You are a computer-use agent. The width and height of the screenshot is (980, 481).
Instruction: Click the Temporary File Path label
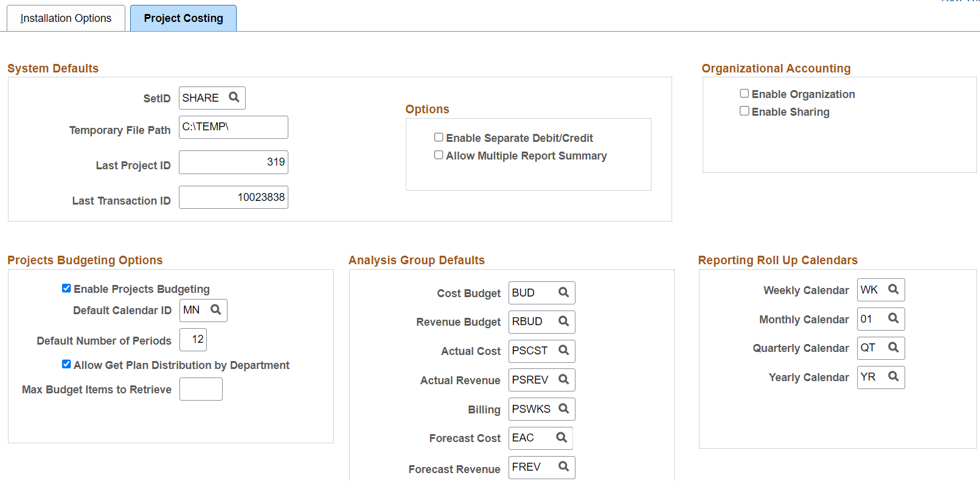pos(120,130)
